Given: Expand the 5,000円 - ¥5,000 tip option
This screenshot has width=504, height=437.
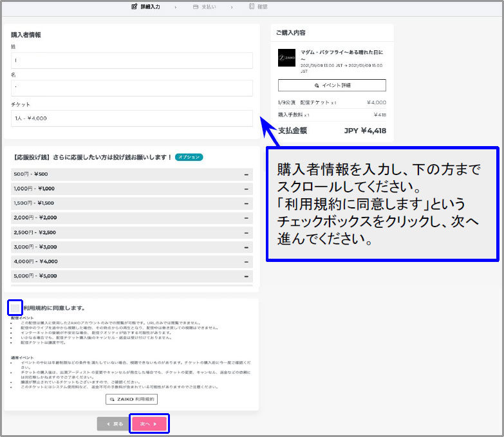Looking at the screenshot, I should click(x=132, y=276).
